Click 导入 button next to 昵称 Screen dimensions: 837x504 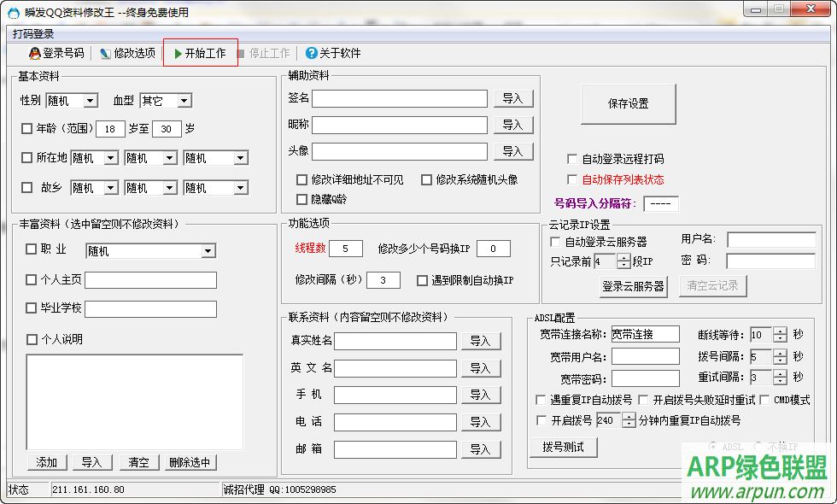(x=512, y=125)
